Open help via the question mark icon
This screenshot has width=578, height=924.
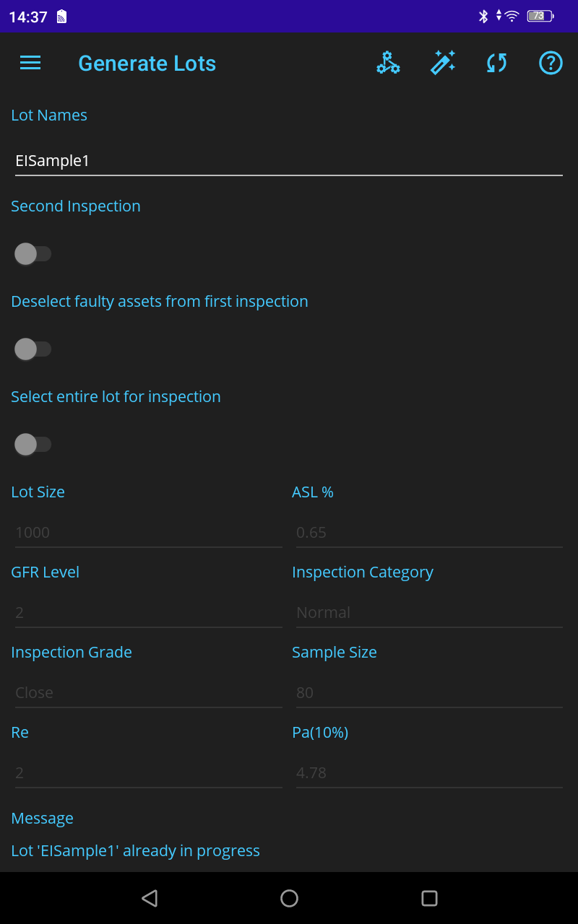click(x=551, y=63)
